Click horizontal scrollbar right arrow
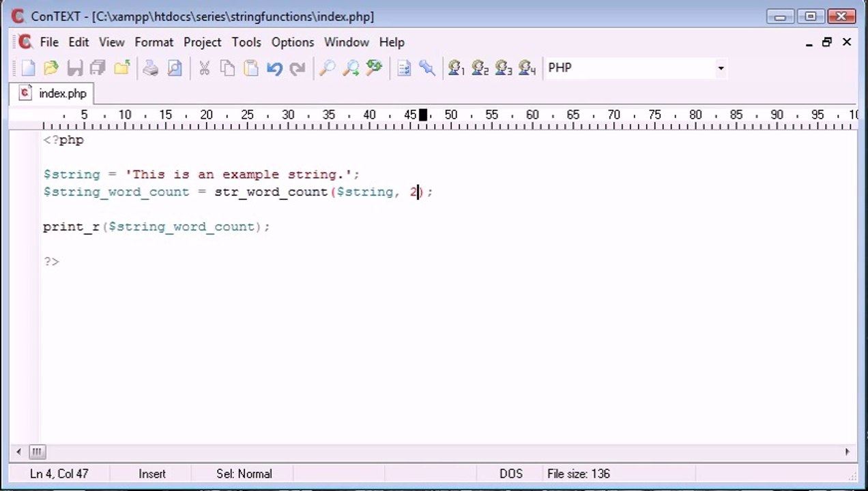The image size is (868, 491). (x=848, y=451)
